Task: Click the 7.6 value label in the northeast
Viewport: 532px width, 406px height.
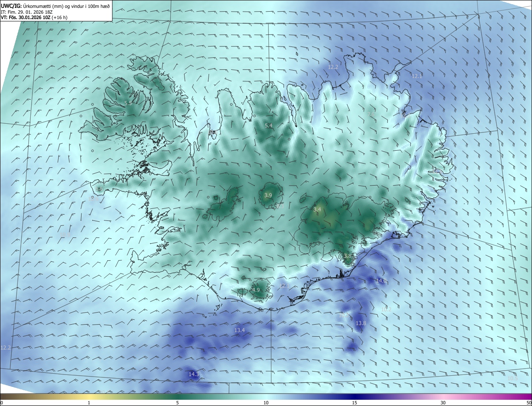Action: pos(372,115)
